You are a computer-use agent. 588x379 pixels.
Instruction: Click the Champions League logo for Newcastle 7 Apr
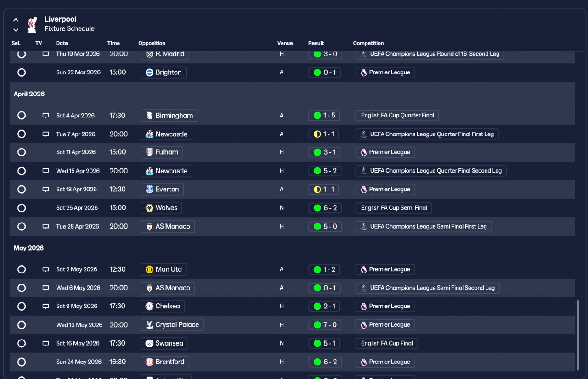(x=364, y=134)
